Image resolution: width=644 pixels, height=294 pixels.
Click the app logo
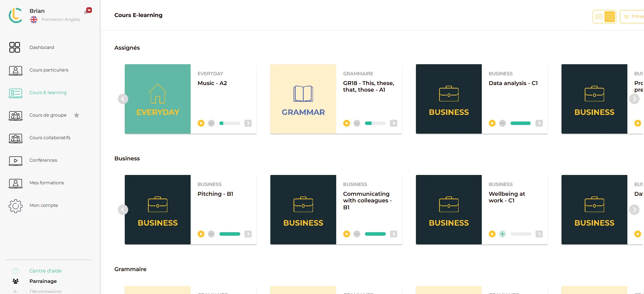(x=16, y=15)
